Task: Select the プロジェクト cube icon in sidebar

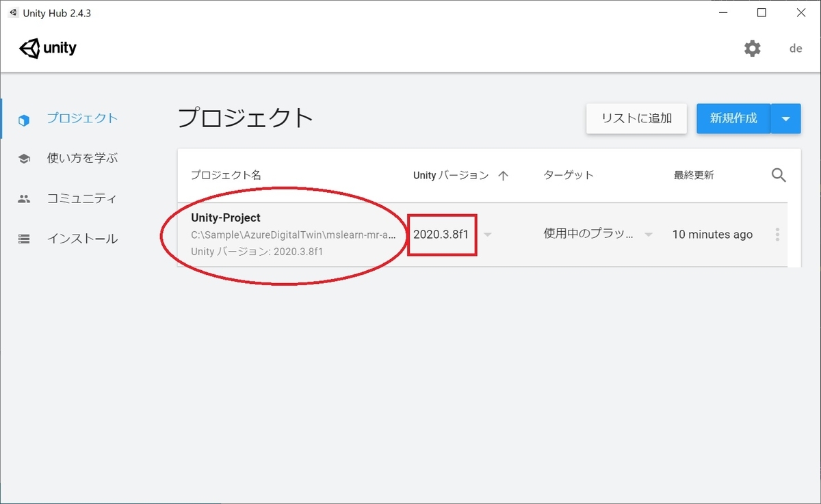Action: pos(24,120)
